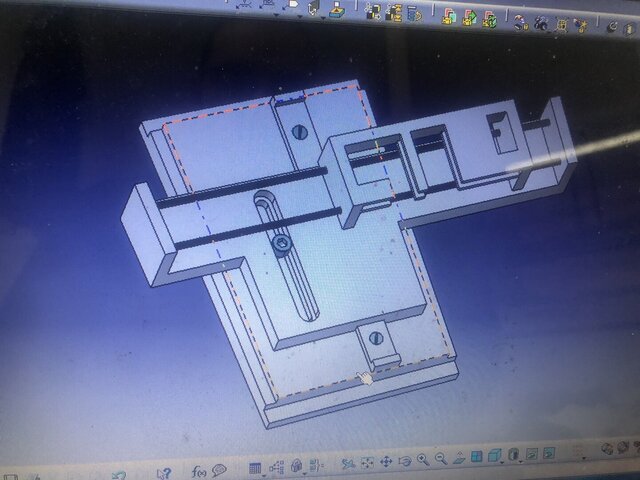
Task: Click the Isometric View cube icon
Action: coord(494,455)
